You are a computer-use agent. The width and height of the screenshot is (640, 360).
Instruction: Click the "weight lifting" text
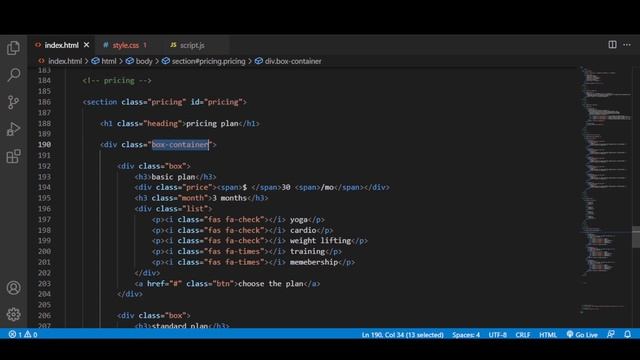[320, 241]
